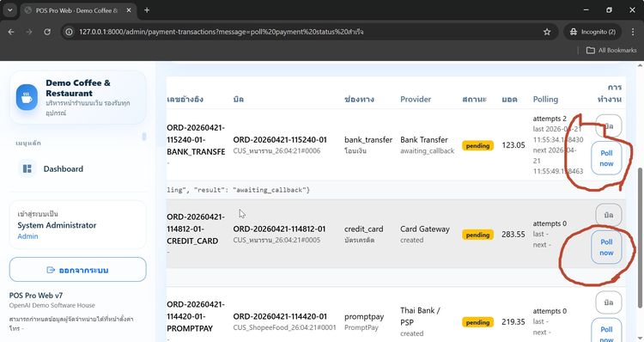The width and height of the screenshot is (644, 342).
Task: Click Poll now for bank_transfer row
Action: pyautogui.click(x=606, y=158)
